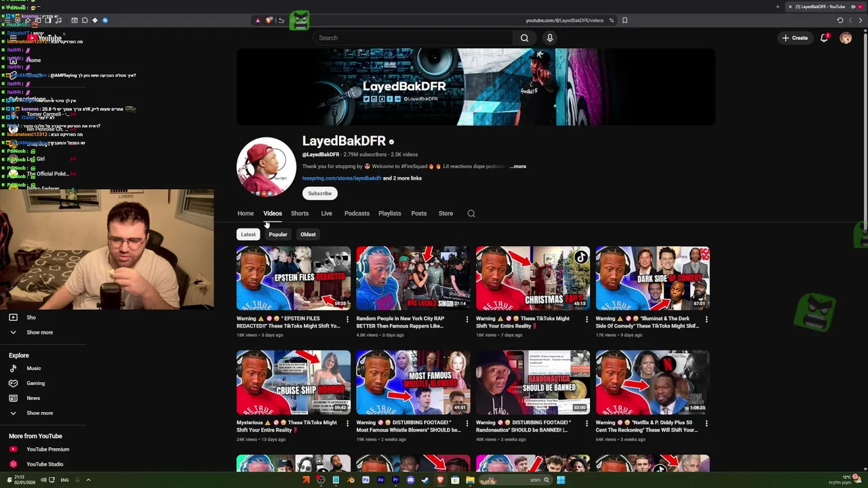Open the channel Store tab
868x488 pixels.
click(x=446, y=213)
